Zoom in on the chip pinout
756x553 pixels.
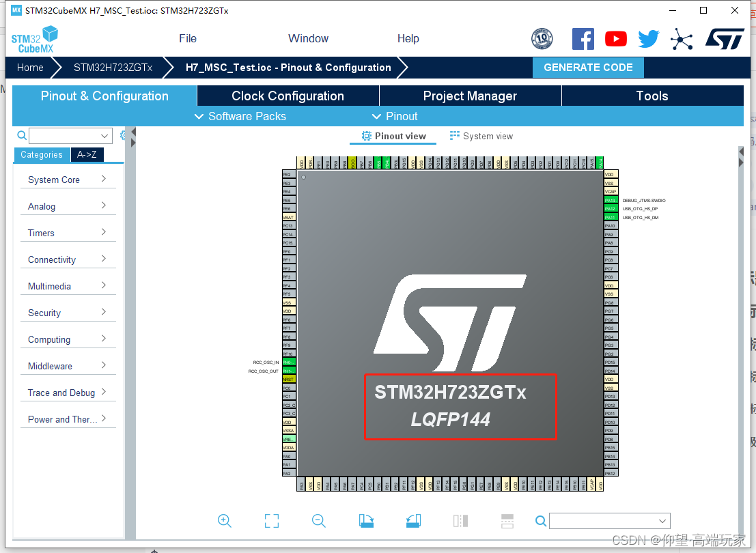(224, 521)
